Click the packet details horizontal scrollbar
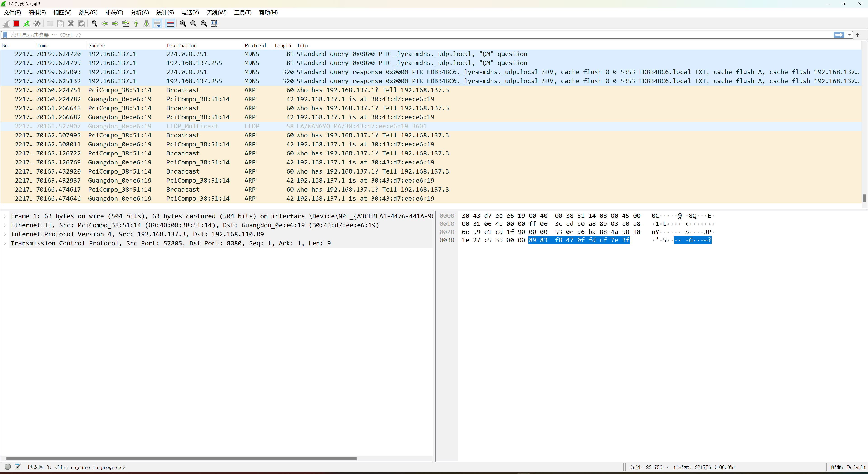Viewport: 868px width, 474px height. pos(181,458)
